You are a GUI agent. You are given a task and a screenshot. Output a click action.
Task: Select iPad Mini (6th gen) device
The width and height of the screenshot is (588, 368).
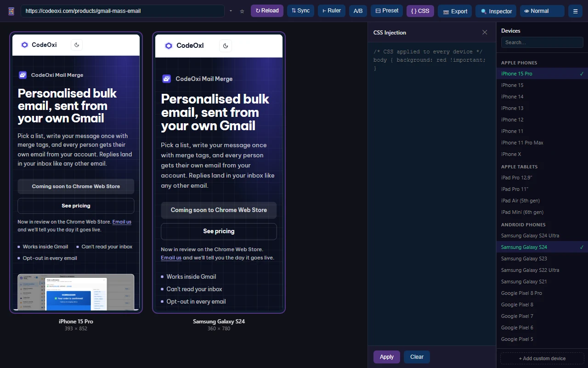(x=542, y=212)
